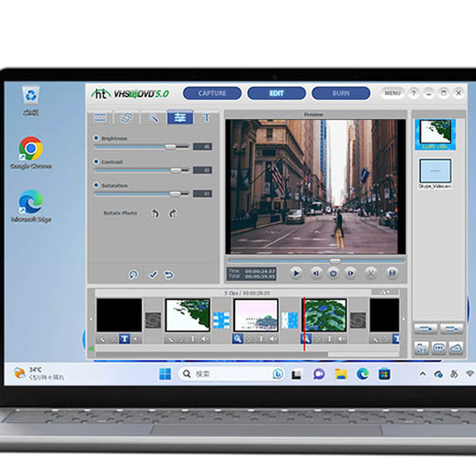476x476 pixels.
Task: Switch to the BURN tab
Action: [341, 93]
